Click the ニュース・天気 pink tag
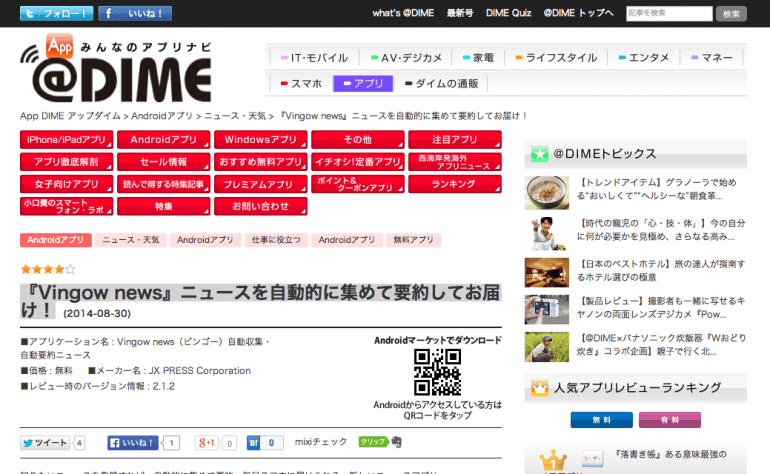The image size is (770, 474). [x=131, y=240]
